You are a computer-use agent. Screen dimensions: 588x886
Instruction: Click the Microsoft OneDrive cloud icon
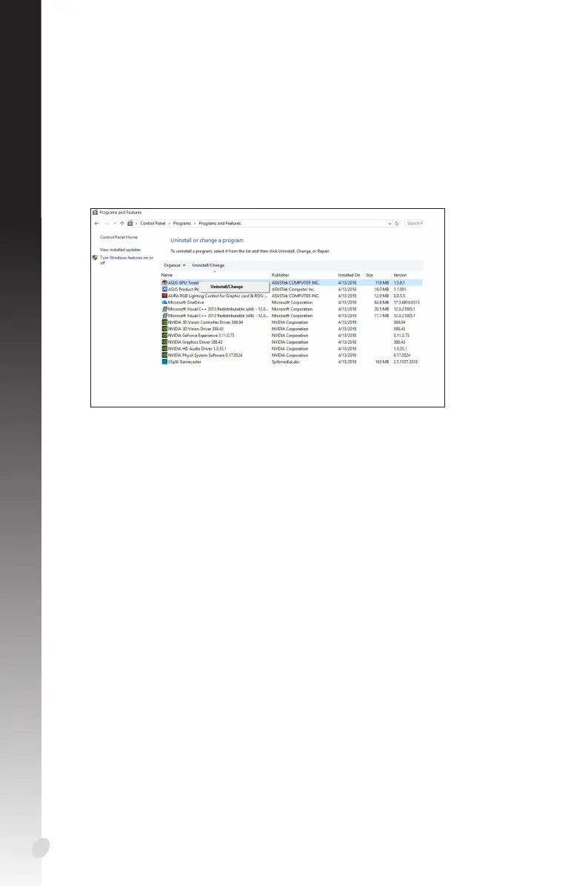164,303
